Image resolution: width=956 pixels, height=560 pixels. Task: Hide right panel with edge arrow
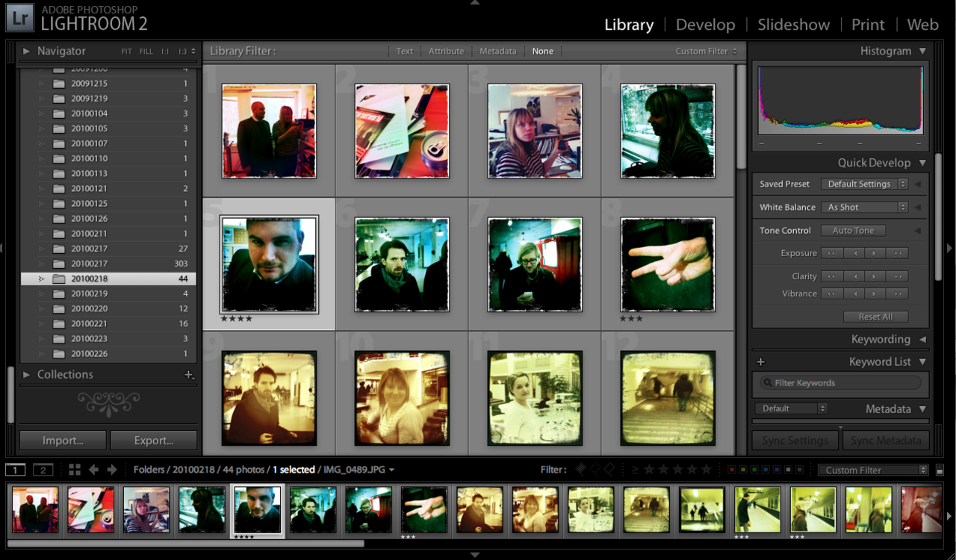950,247
